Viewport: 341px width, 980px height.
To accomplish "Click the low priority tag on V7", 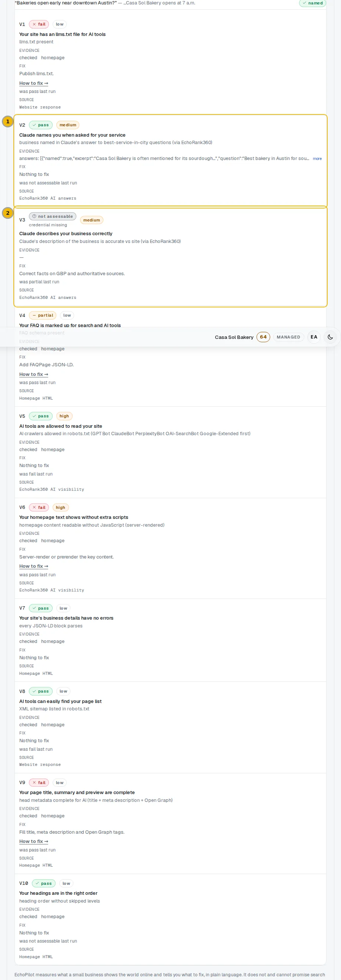I will (63, 608).
